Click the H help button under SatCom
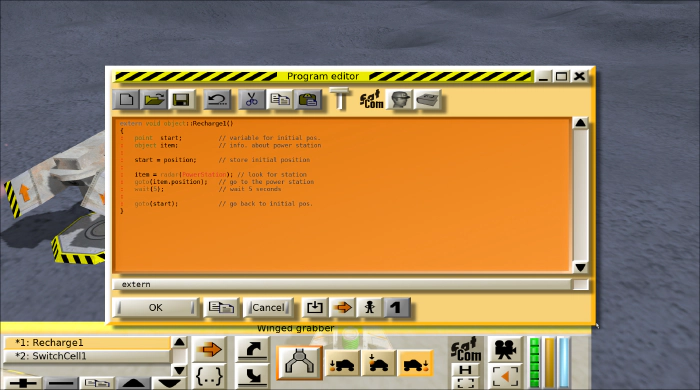 [x=466, y=370]
